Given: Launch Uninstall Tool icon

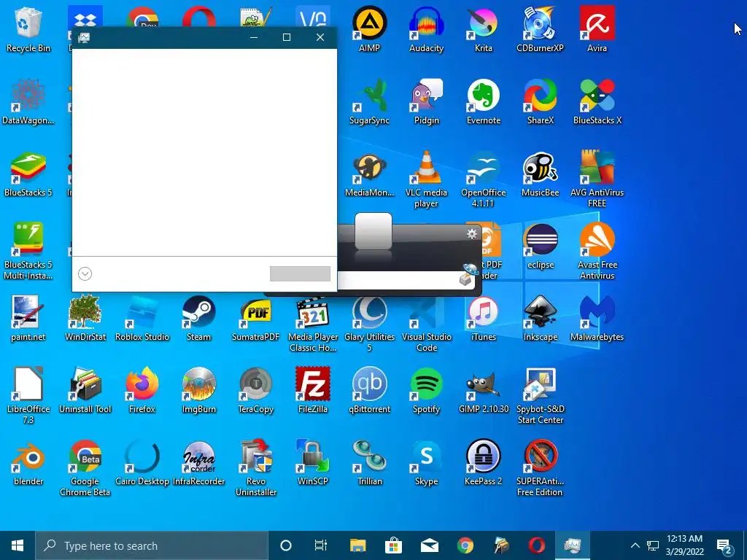Looking at the screenshot, I should (x=85, y=391).
